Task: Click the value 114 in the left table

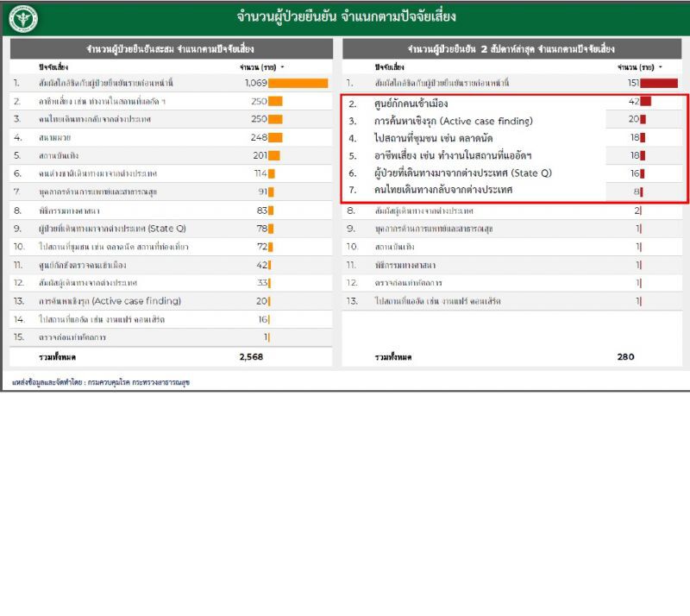Action: [x=260, y=173]
